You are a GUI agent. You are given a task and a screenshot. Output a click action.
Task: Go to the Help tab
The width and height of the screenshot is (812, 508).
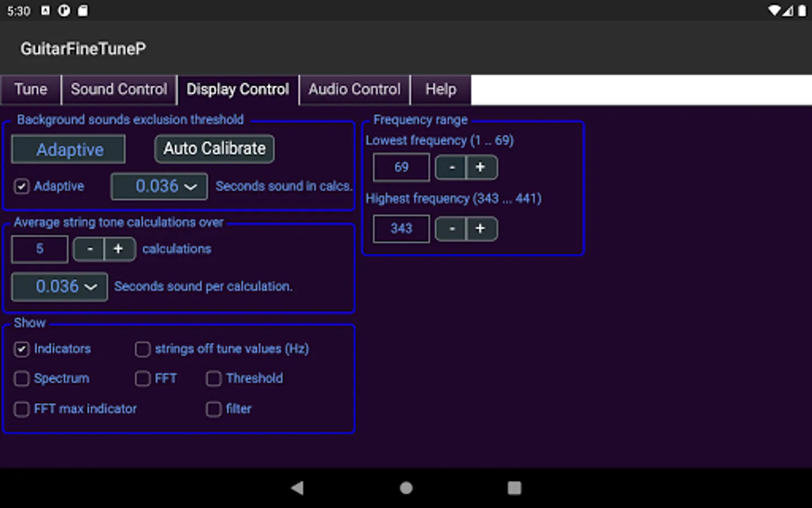point(441,90)
